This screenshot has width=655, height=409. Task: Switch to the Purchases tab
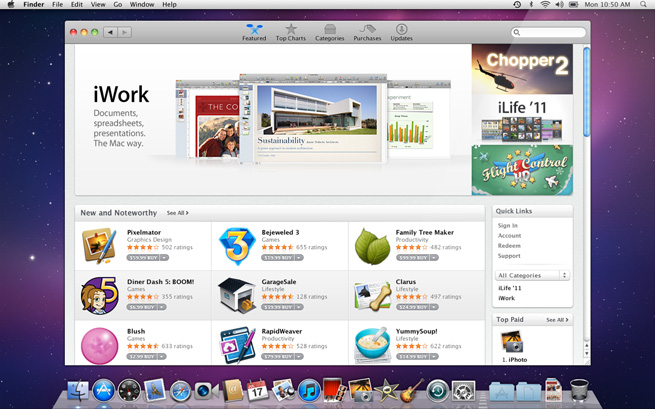367,33
